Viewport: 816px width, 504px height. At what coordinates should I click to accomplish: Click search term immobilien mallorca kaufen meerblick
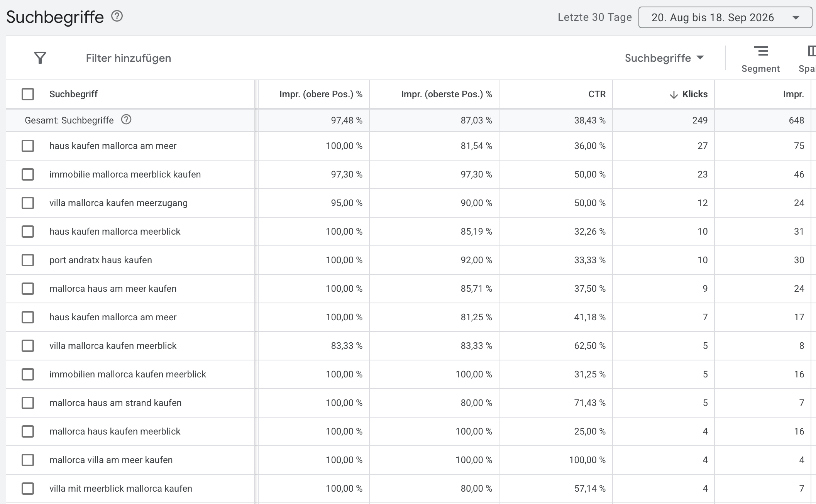coord(128,374)
